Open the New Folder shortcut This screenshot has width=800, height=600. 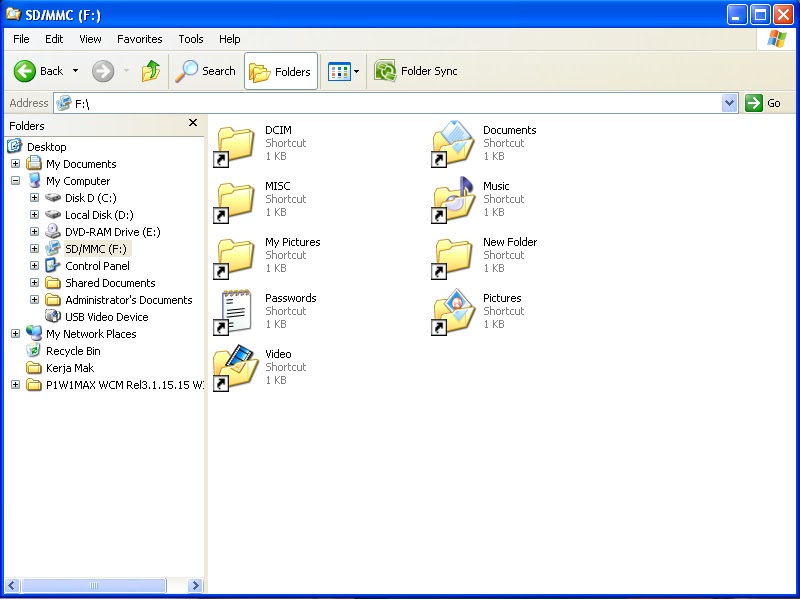(x=452, y=255)
